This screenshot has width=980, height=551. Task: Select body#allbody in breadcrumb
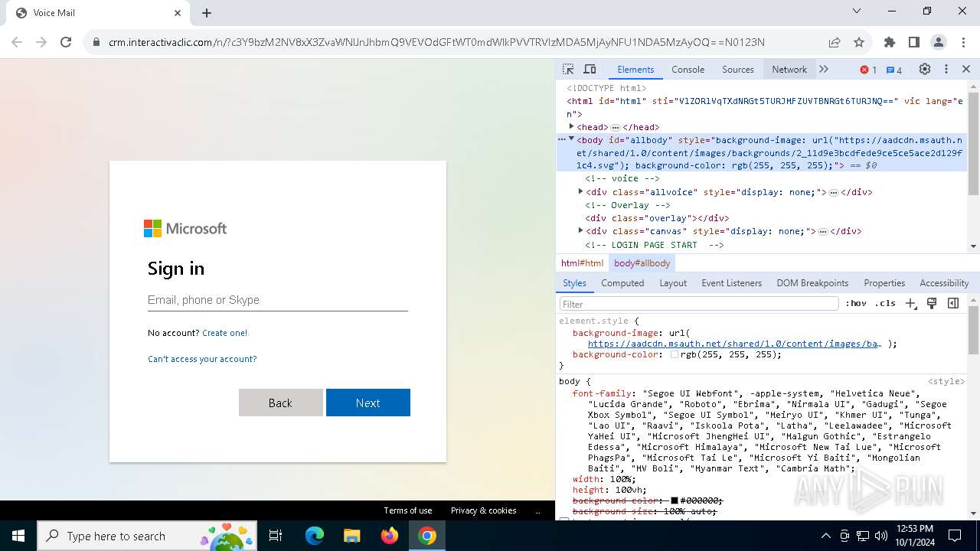[642, 263]
